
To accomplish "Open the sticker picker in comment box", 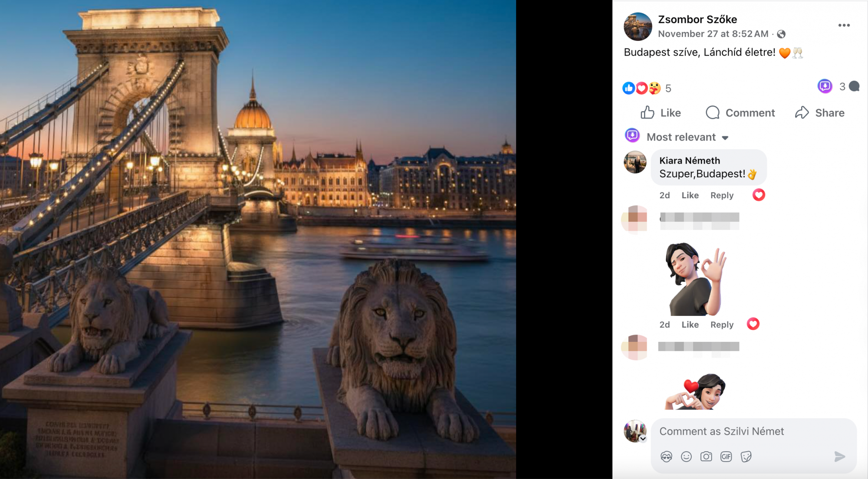I will [746, 456].
